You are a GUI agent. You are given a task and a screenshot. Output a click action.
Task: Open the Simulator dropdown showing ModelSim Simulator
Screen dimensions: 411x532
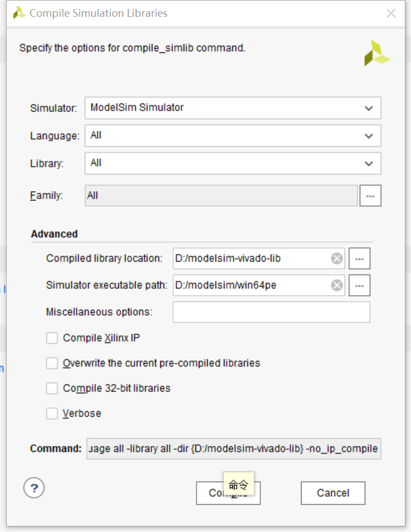233,108
